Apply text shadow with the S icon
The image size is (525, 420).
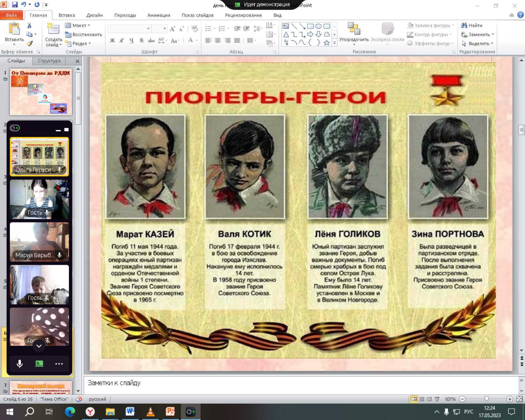tap(141, 40)
